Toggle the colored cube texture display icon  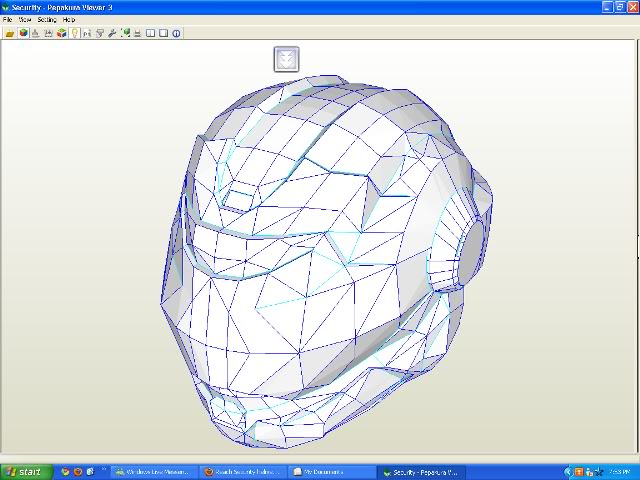coord(24,33)
